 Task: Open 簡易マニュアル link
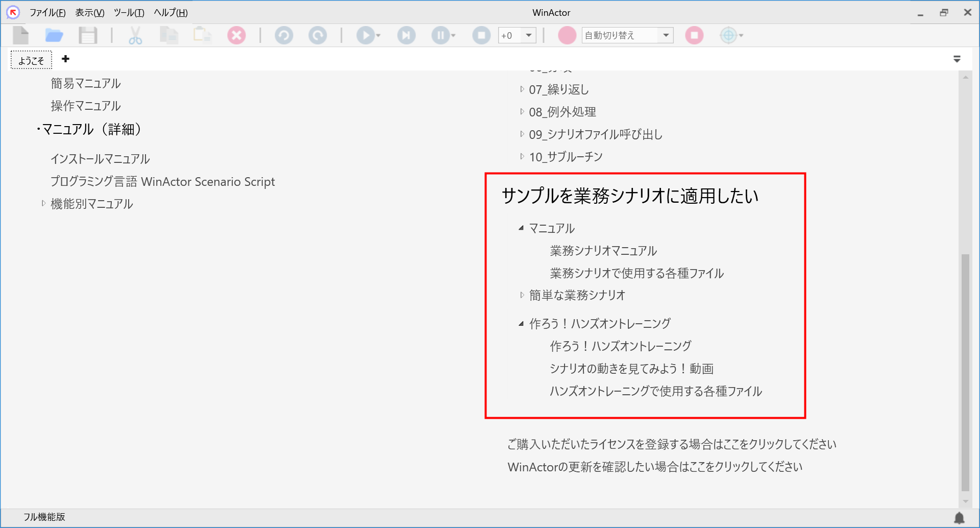point(86,83)
